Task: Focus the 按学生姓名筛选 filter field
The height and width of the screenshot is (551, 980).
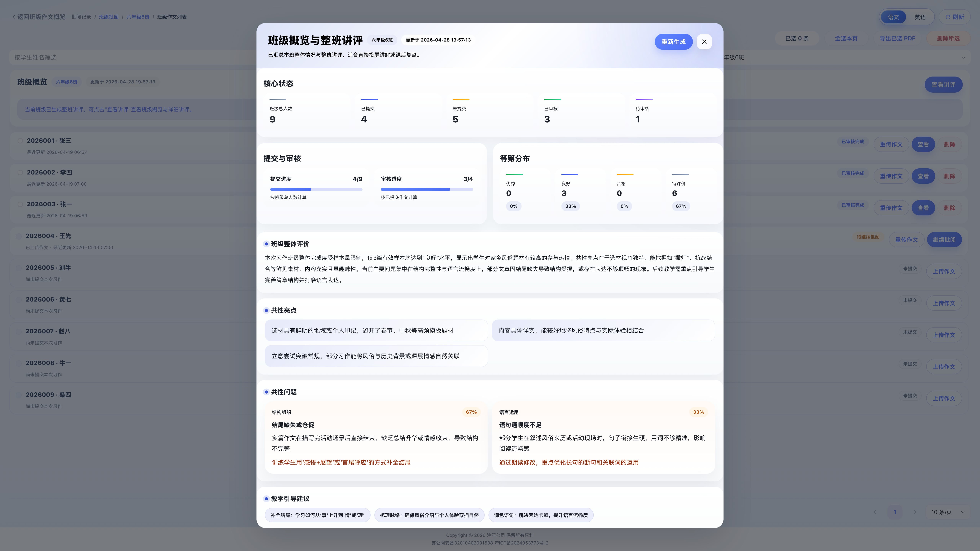Action: (133, 57)
